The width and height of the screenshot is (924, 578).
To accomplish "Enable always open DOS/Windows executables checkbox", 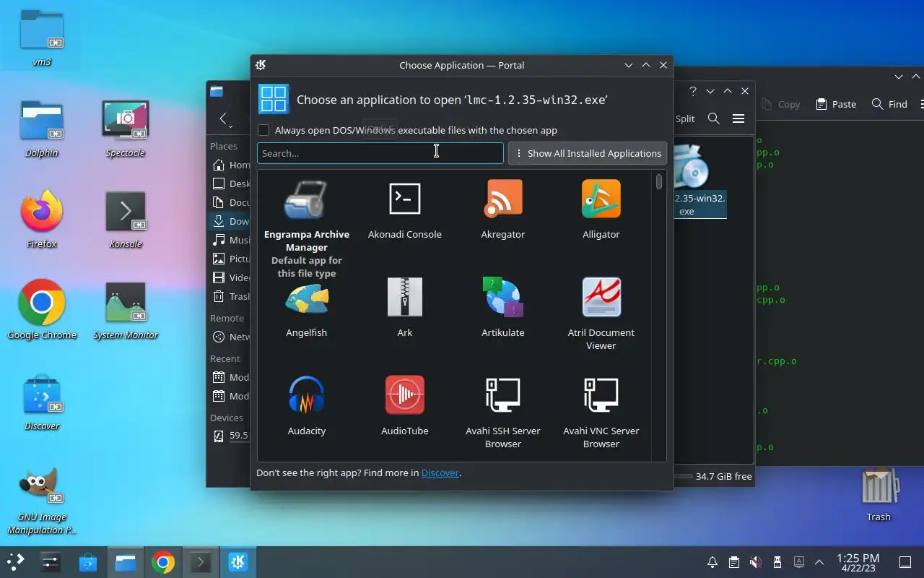I will point(263,131).
